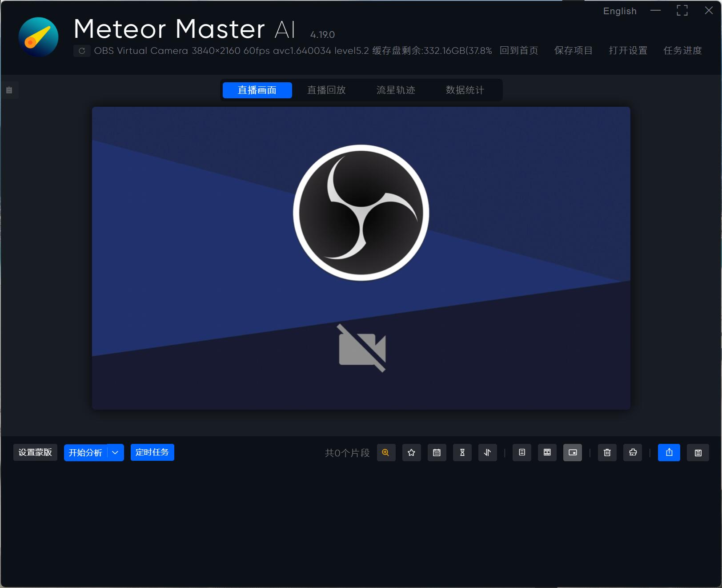The image size is (722, 588).
Task: Open 任务进度 task progress
Action: tap(682, 51)
